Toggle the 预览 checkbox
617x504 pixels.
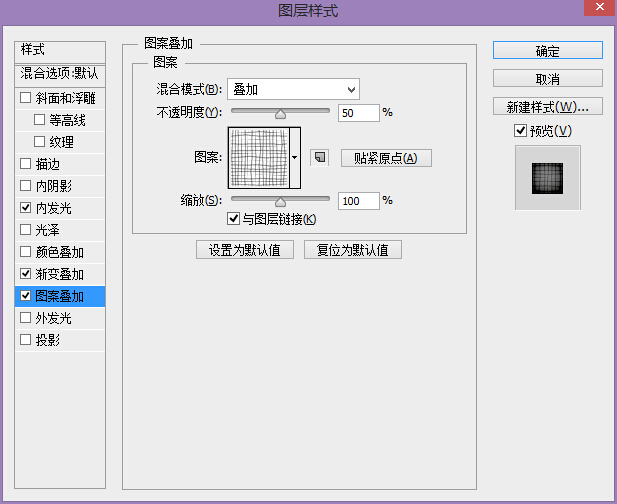point(521,131)
